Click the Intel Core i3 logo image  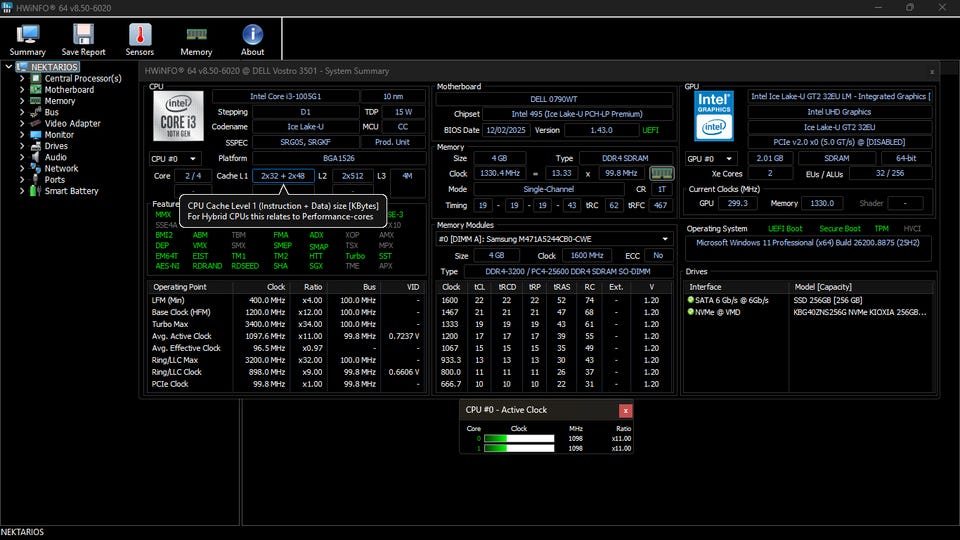click(x=178, y=116)
